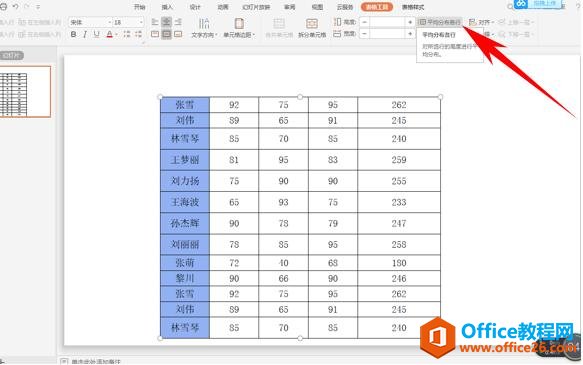The width and height of the screenshot is (583, 365).
Task: Click the distribute rows evenly button
Action: (440, 22)
